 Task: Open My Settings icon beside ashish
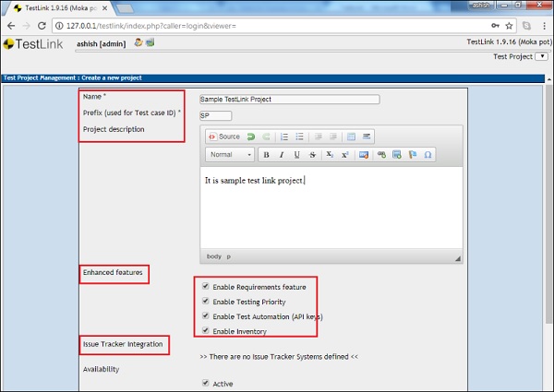pyautogui.click(x=138, y=42)
